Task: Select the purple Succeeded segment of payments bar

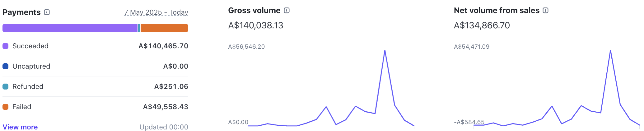Action: click(x=70, y=28)
